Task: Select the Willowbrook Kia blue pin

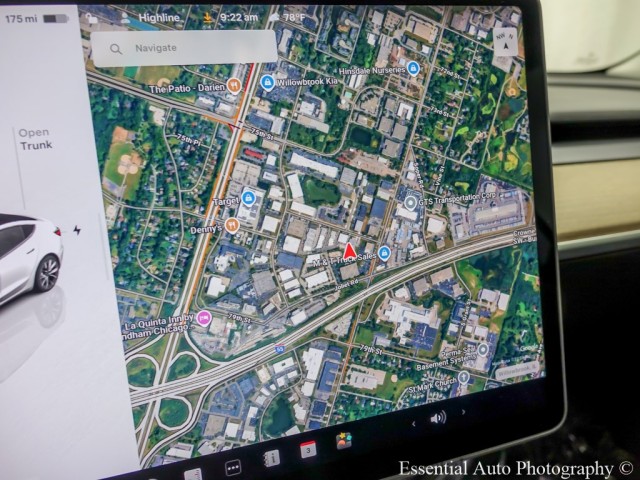Action: (x=267, y=82)
